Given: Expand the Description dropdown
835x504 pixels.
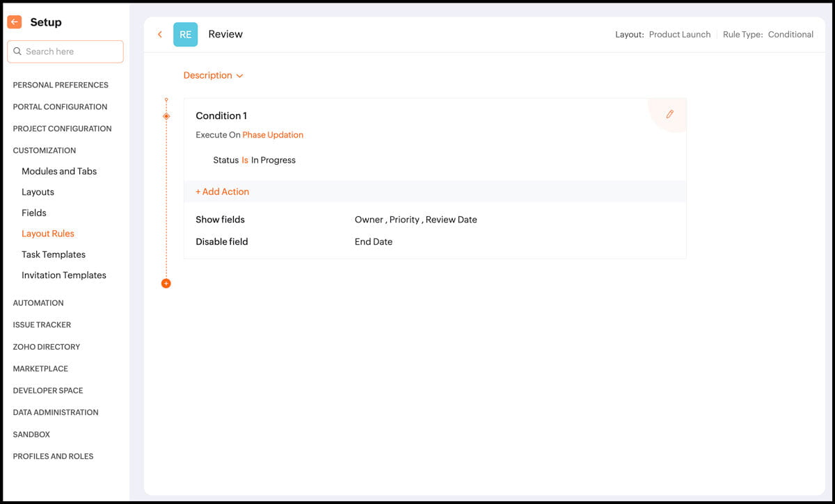Looking at the screenshot, I should [x=213, y=75].
